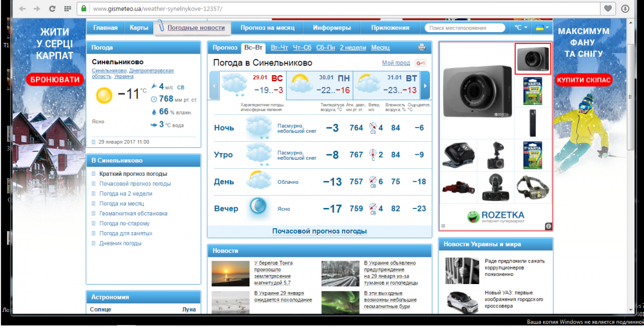The width and height of the screenshot is (644, 328).
Task: Open the Ukraine flag language dropdown
Action: [541, 28]
